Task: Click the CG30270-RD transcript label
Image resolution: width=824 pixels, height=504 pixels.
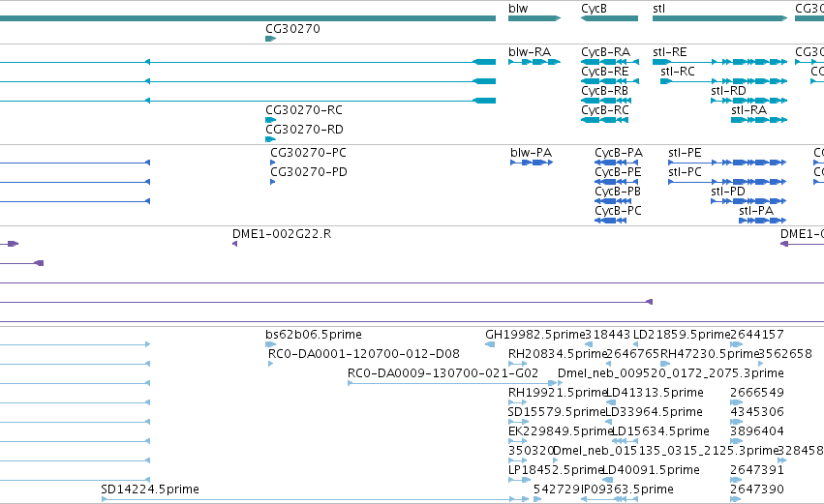Action: pyautogui.click(x=304, y=130)
